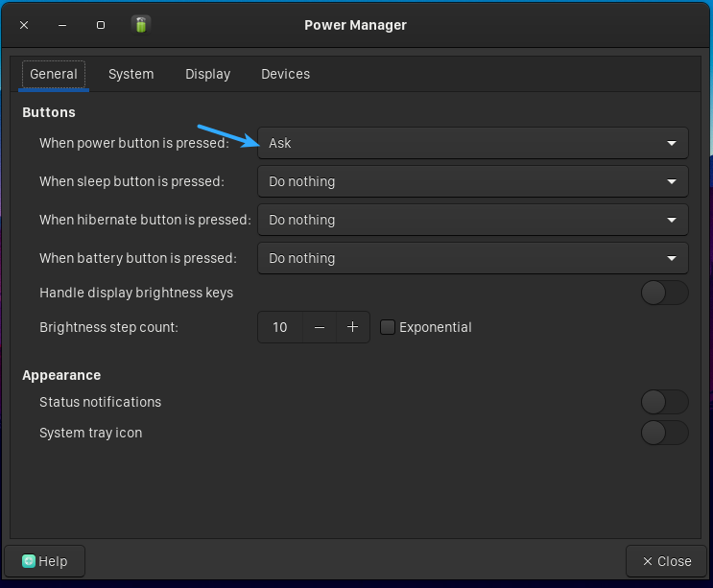
Task: Click the 'When hibernate button is pressed:' label
Action: point(145,220)
